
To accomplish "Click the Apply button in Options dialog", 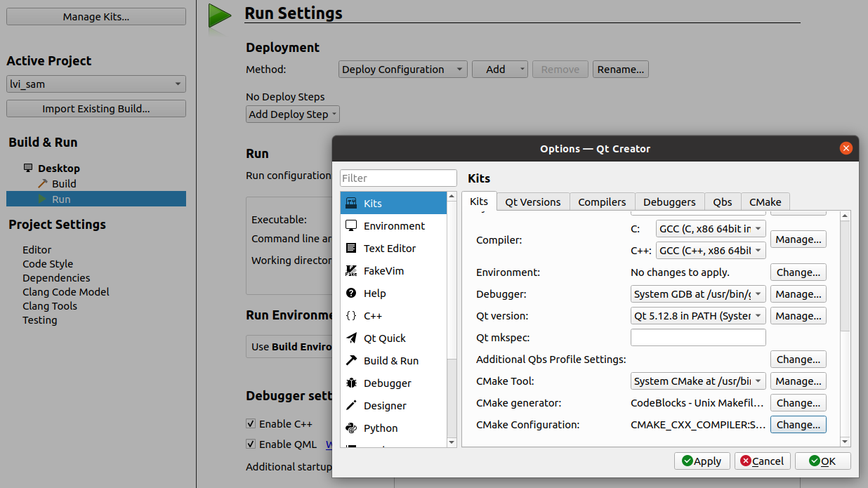I will 702,461.
